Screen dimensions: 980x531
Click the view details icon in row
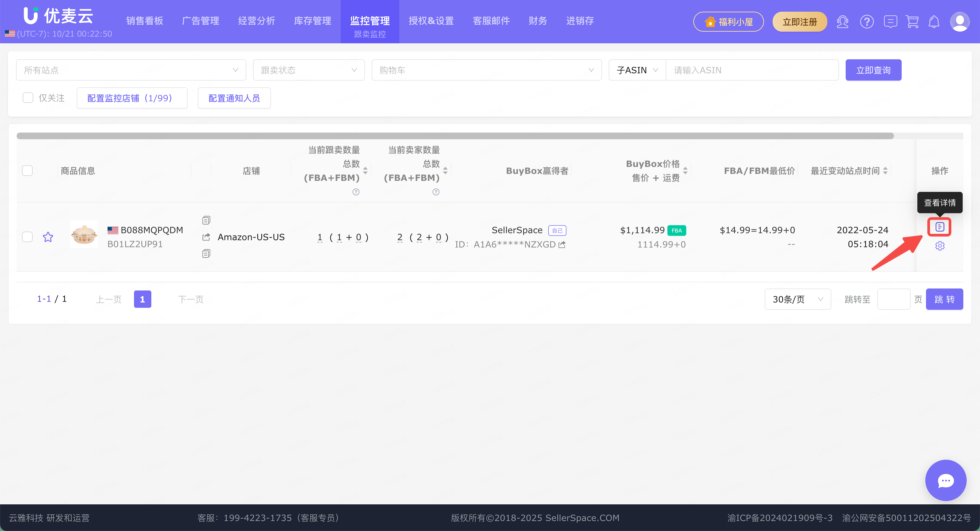click(x=939, y=227)
